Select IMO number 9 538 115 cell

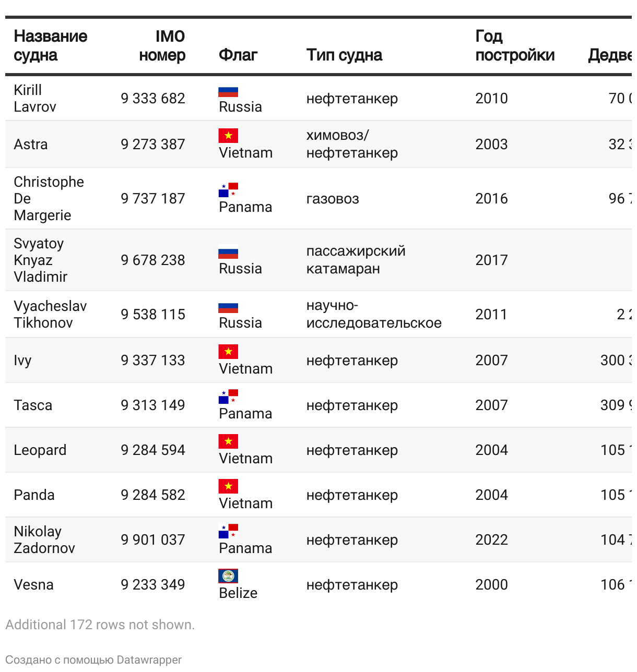[153, 314]
